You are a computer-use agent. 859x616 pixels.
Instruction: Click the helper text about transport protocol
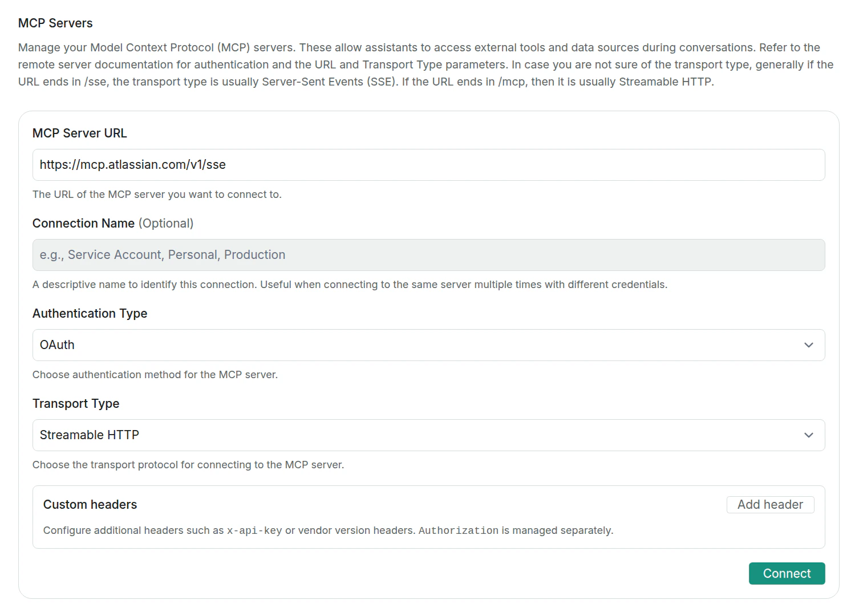(x=188, y=464)
